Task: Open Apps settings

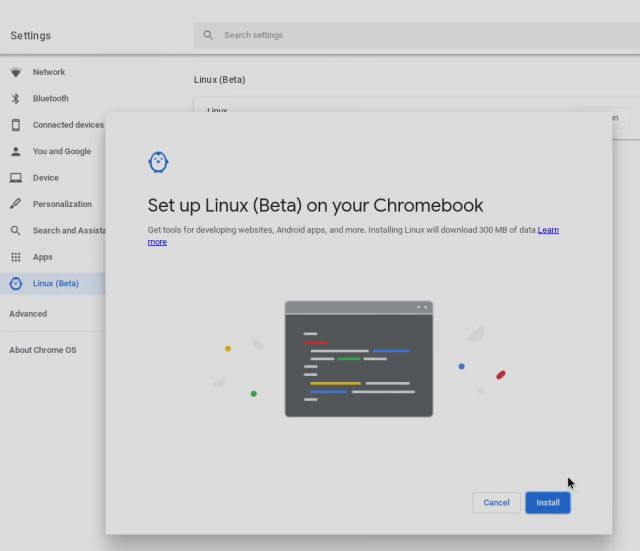Action: point(42,257)
